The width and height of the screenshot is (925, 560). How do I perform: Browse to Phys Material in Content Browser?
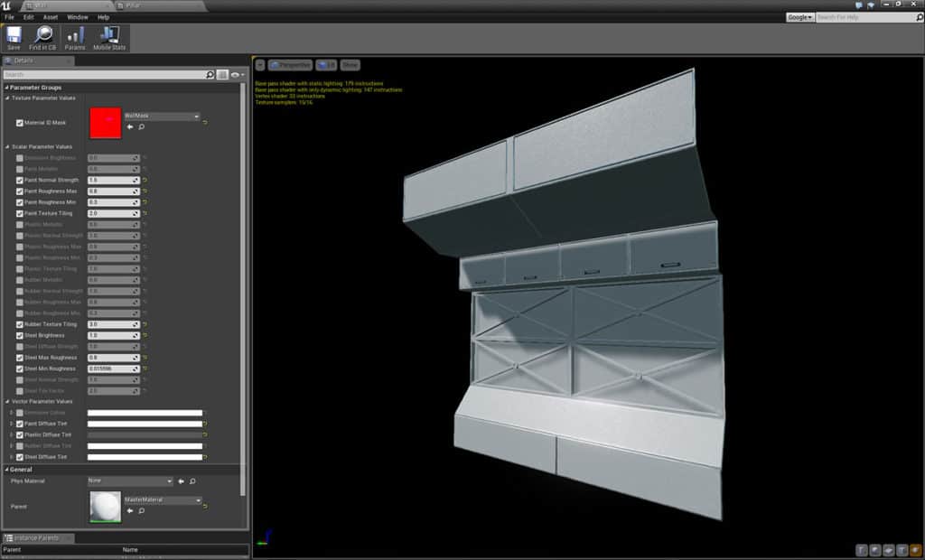(x=192, y=481)
